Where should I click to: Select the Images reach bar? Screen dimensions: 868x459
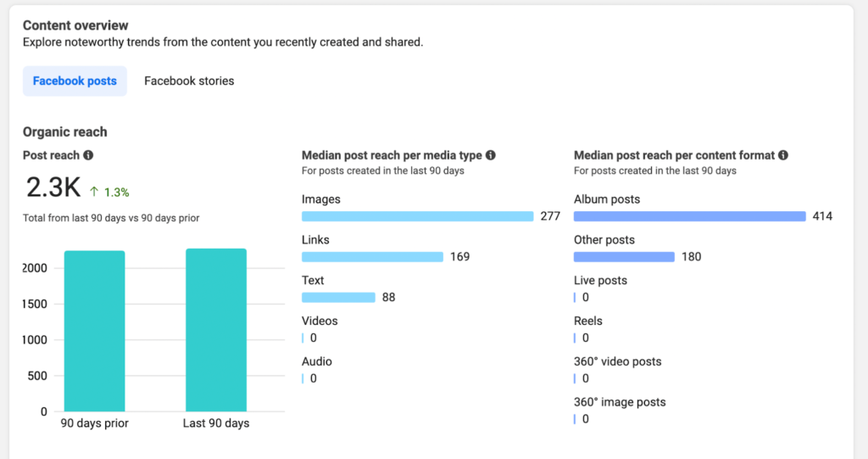[417, 216]
